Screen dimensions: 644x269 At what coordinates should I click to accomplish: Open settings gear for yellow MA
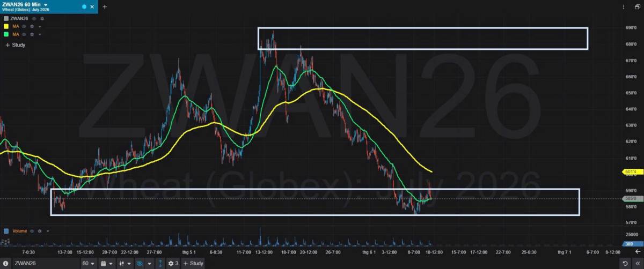pos(32,26)
